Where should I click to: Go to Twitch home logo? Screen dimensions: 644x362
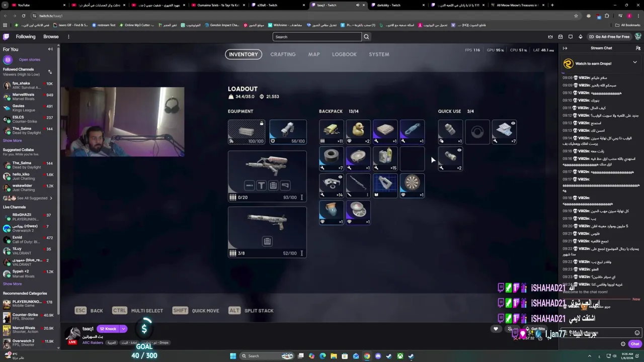(6, 37)
